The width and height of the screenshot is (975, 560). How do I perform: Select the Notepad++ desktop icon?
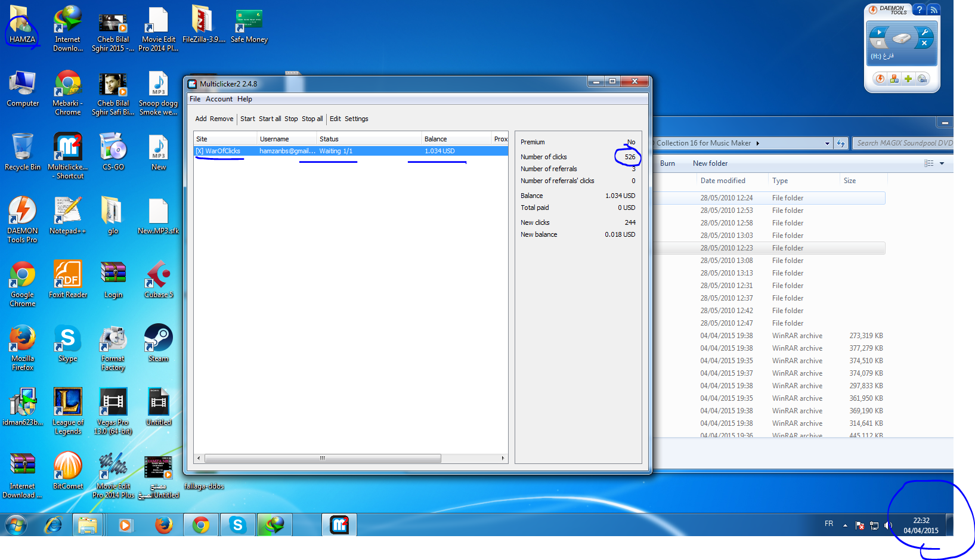coord(67,215)
